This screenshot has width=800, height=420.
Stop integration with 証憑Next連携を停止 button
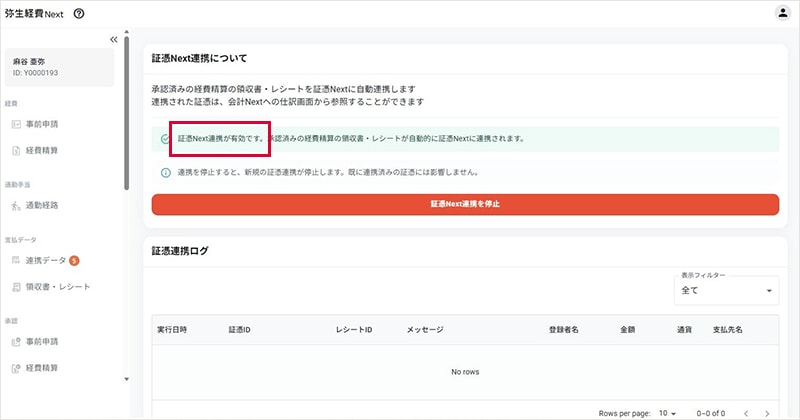click(465, 204)
